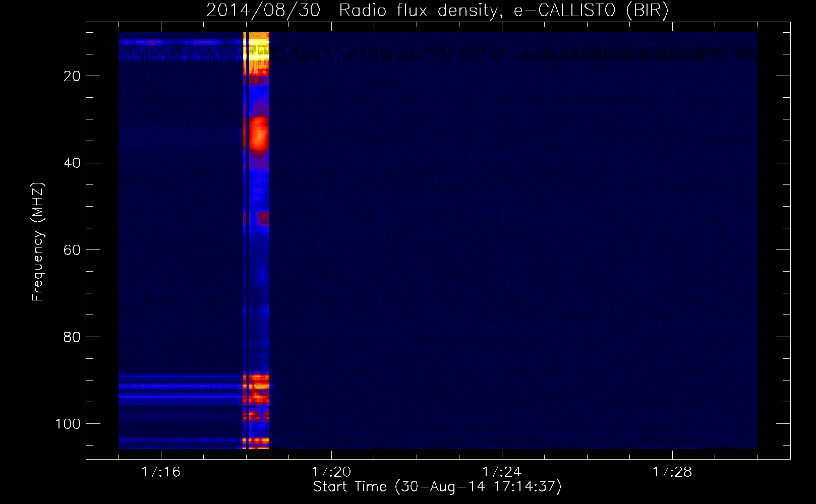816x504 pixels.
Task: Click the Start Time axis label
Action: tap(437, 487)
